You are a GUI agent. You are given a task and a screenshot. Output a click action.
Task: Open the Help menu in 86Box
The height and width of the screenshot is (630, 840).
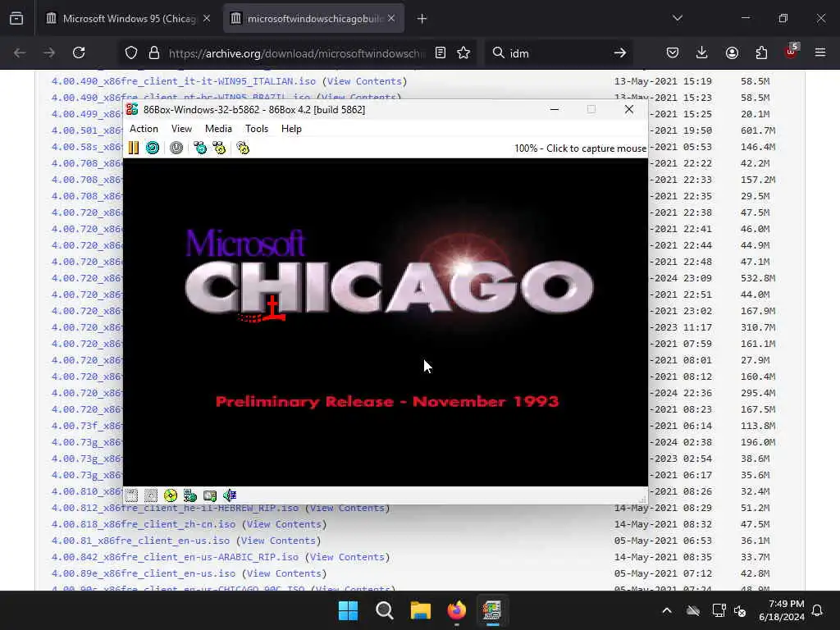(291, 129)
